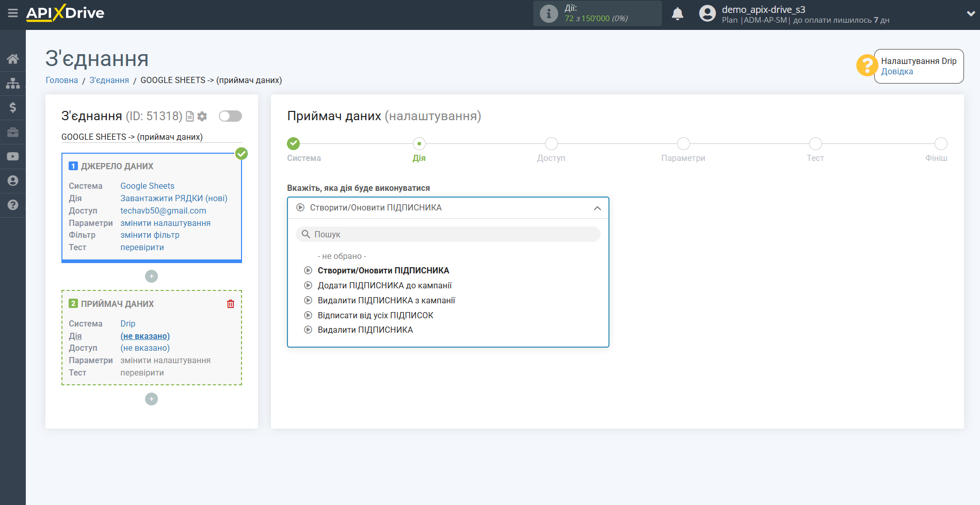Open the Drip receiver system link
The width and height of the screenshot is (980, 505).
[x=127, y=324]
